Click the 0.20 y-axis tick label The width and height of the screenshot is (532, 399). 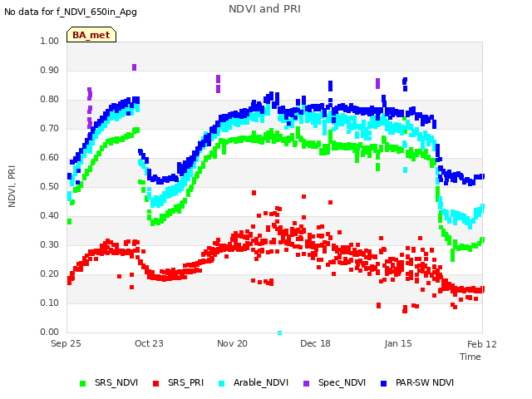(x=50, y=273)
